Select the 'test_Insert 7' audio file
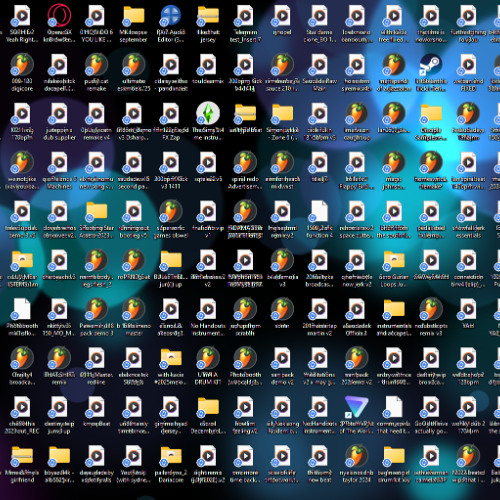 245,15
